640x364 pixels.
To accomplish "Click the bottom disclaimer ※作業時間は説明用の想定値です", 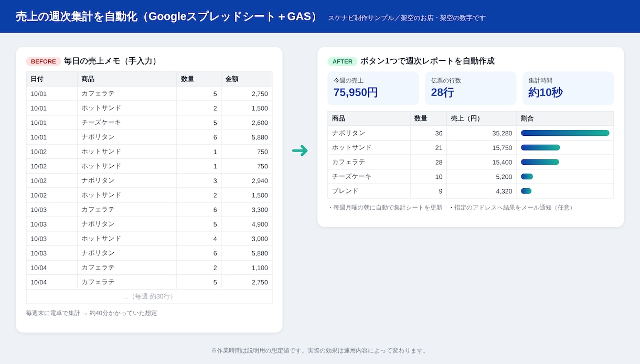I will point(320,350).
